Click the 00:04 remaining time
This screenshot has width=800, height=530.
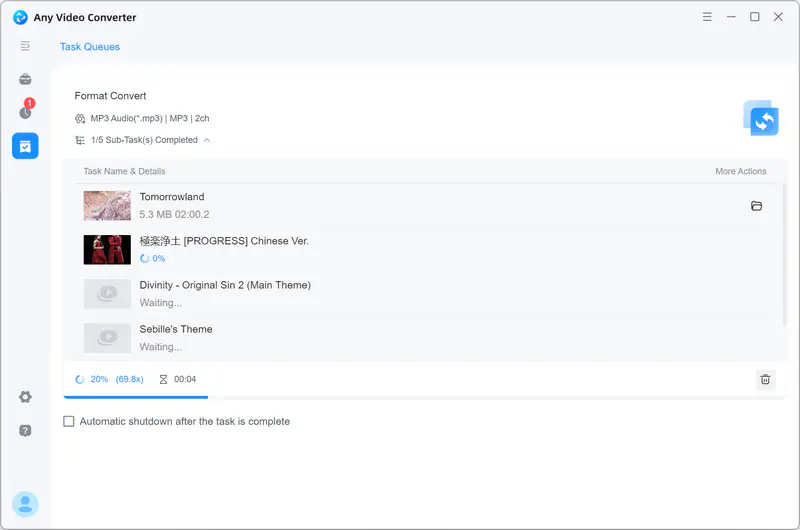coord(185,379)
